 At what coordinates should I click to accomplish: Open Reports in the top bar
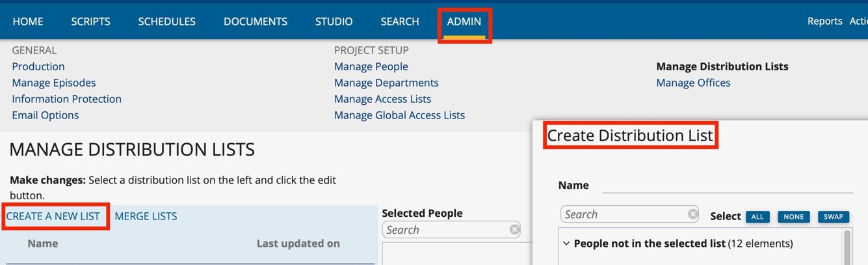tap(825, 21)
